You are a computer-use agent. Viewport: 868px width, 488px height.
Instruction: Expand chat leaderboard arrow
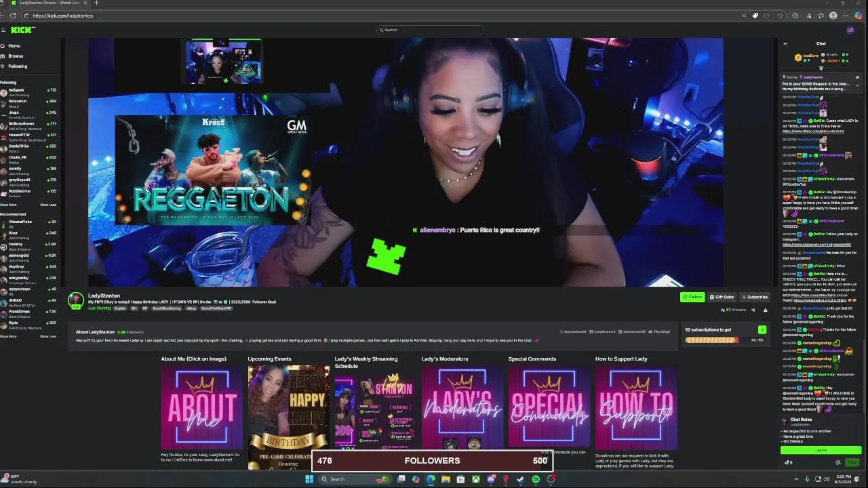click(821, 68)
